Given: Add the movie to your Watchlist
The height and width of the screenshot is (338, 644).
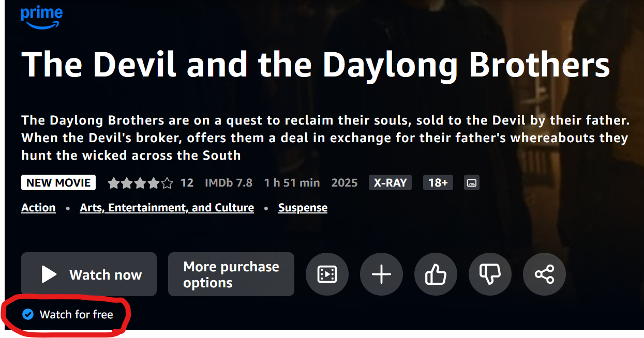Looking at the screenshot, I should 381,274.
